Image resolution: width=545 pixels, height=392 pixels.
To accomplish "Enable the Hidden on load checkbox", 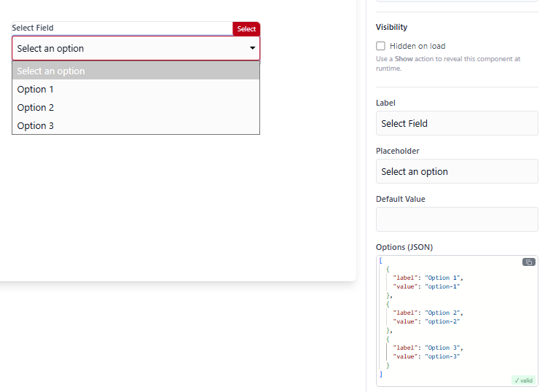I will point(380,46).
